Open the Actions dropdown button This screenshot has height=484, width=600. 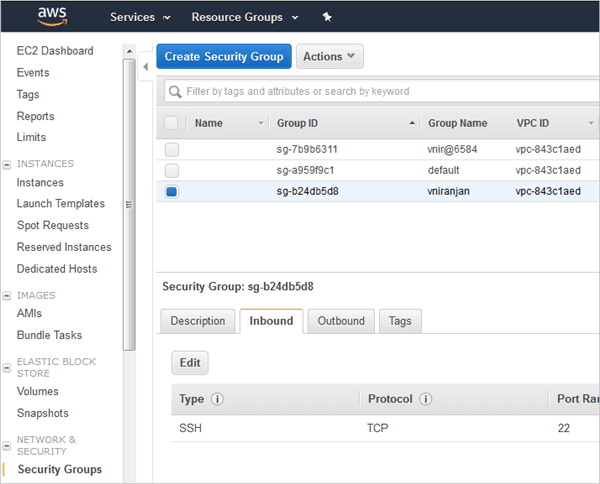point(329,57)
